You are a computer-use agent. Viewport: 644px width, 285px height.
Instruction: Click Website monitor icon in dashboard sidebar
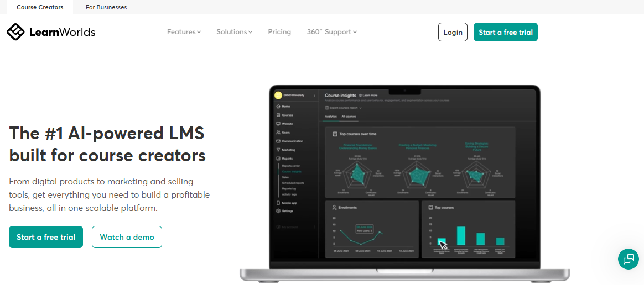tap(278, 124)
